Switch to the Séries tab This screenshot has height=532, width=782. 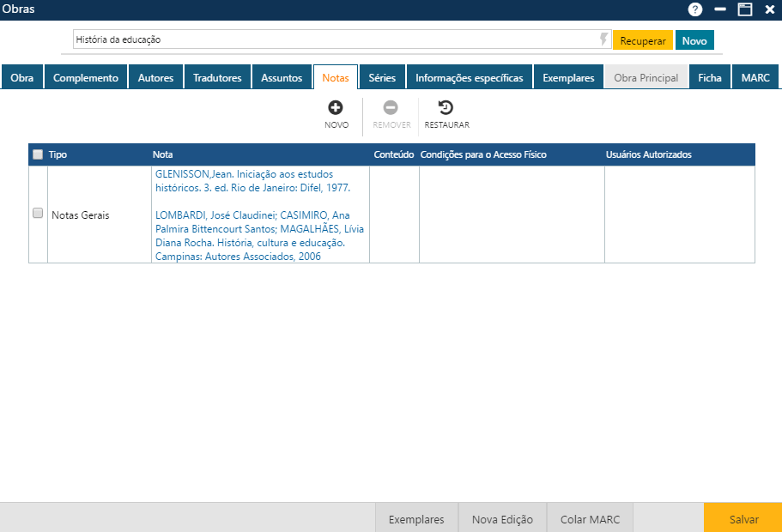click(381, 76)
